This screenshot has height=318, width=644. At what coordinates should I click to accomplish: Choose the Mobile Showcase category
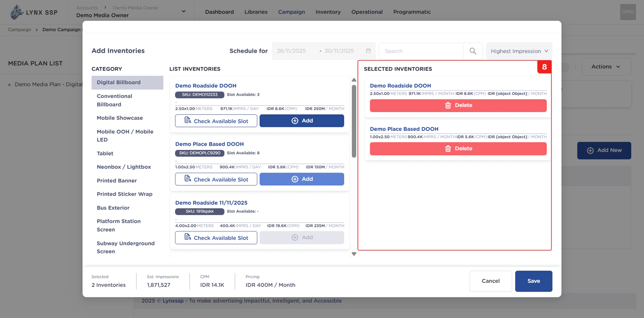coord(127,118)
